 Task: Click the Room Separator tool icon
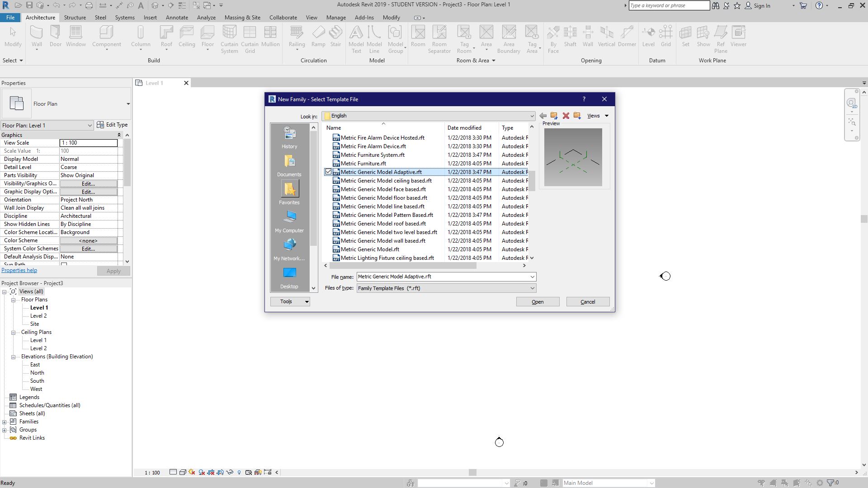coord(439,33)
